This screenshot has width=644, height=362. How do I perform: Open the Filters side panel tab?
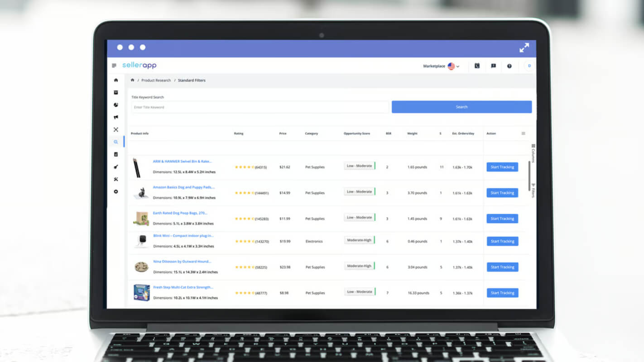pyautogui.click(x=533, y=191)
